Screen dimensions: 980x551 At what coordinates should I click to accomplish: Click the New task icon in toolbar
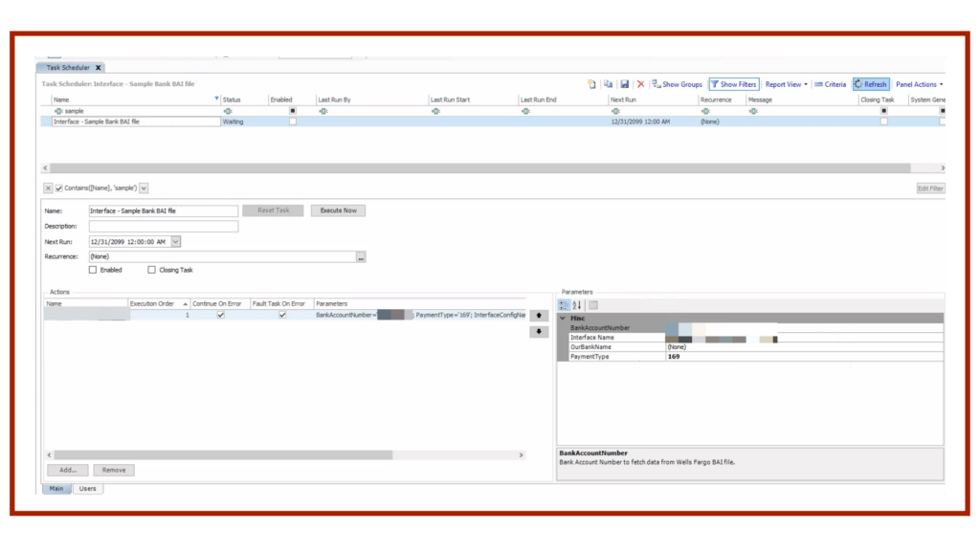(x=592, y=84)
